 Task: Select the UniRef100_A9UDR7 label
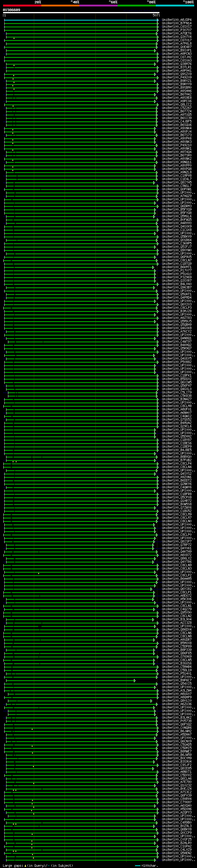pos(177,640)
